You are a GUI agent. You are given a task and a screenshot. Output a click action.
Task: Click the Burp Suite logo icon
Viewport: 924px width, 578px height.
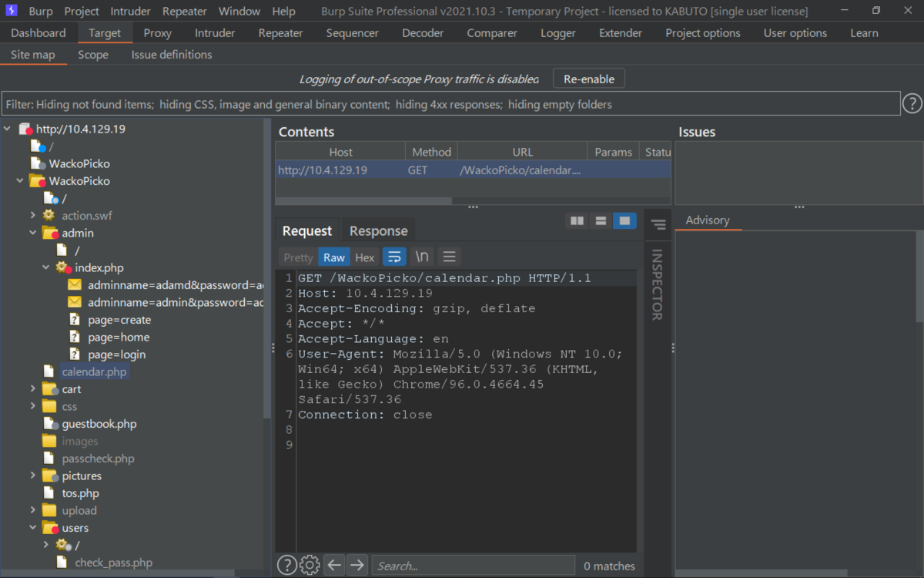point(12,11)
